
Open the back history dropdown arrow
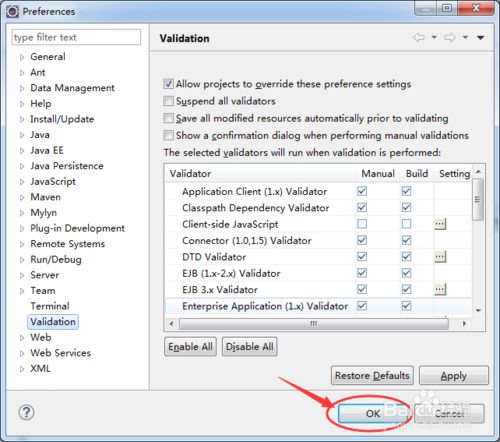point(434,37)
